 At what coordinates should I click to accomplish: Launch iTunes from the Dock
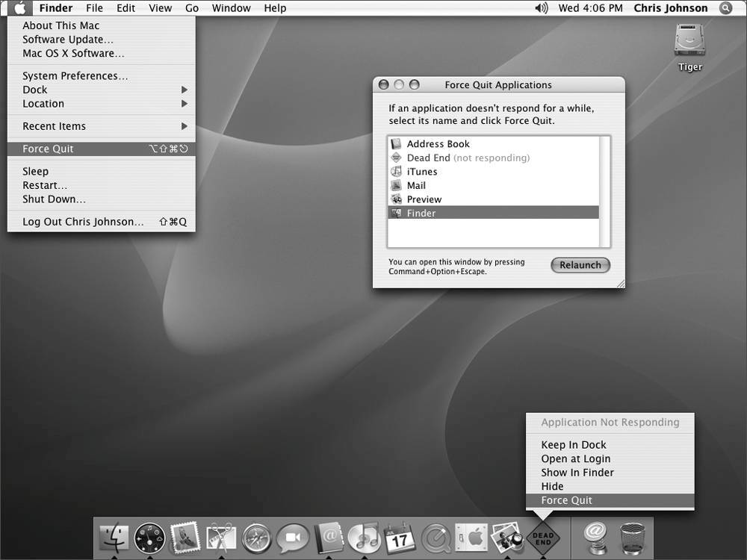point(364,538)
